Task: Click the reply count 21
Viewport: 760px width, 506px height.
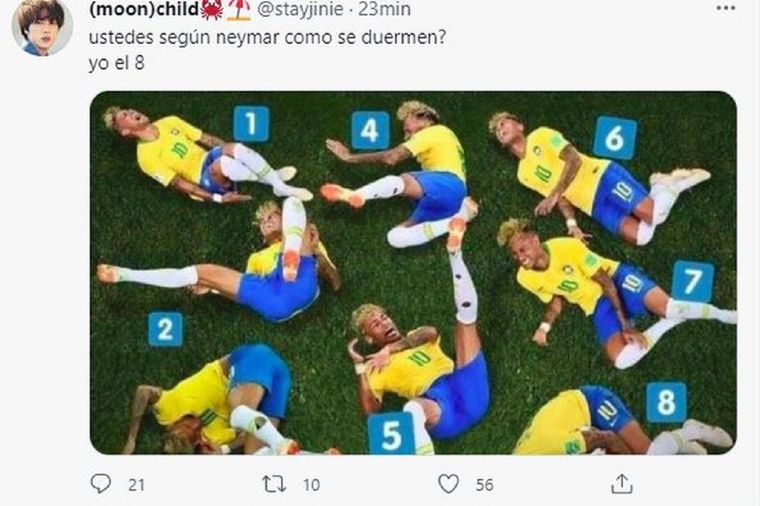Action: point(137,485)
